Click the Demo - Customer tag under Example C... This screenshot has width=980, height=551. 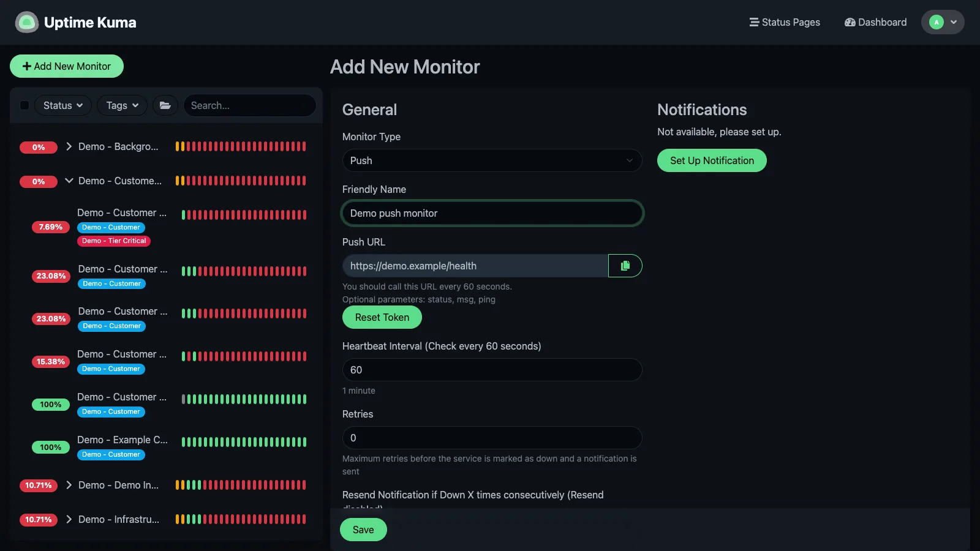[x=111, y=454]
